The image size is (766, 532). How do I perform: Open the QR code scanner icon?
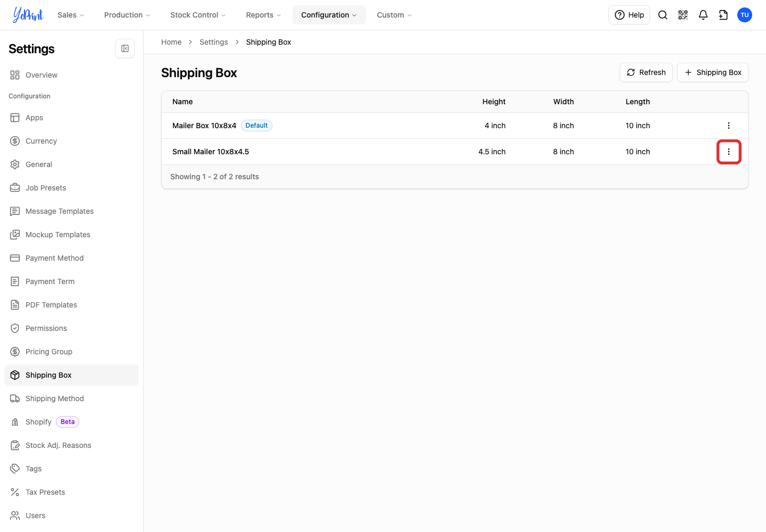coord(683,15)
